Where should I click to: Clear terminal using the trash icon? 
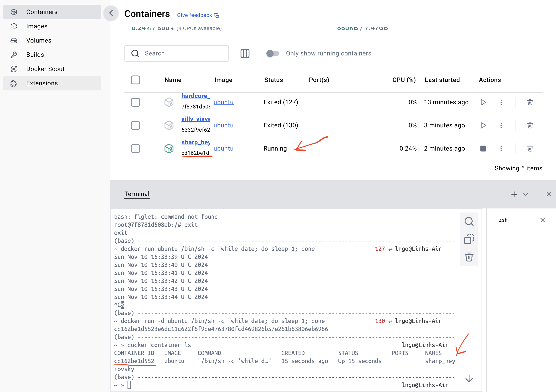tap(469, 257)
